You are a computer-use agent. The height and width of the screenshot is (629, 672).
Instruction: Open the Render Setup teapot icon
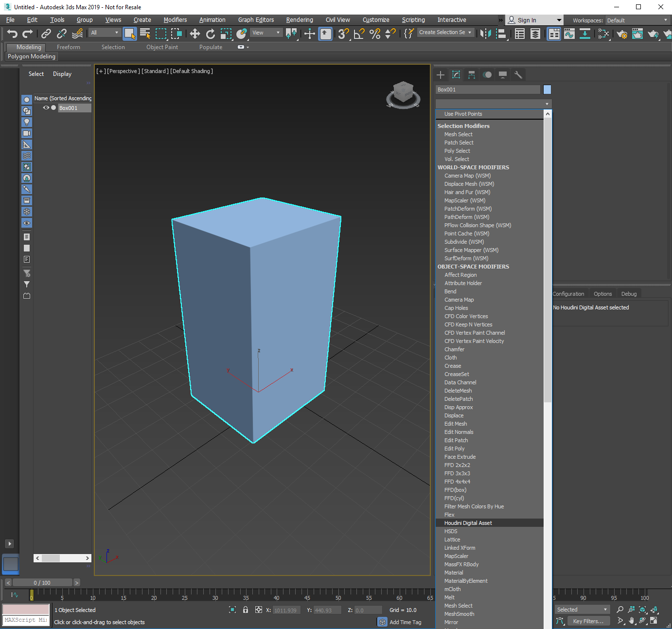point(621,34)
